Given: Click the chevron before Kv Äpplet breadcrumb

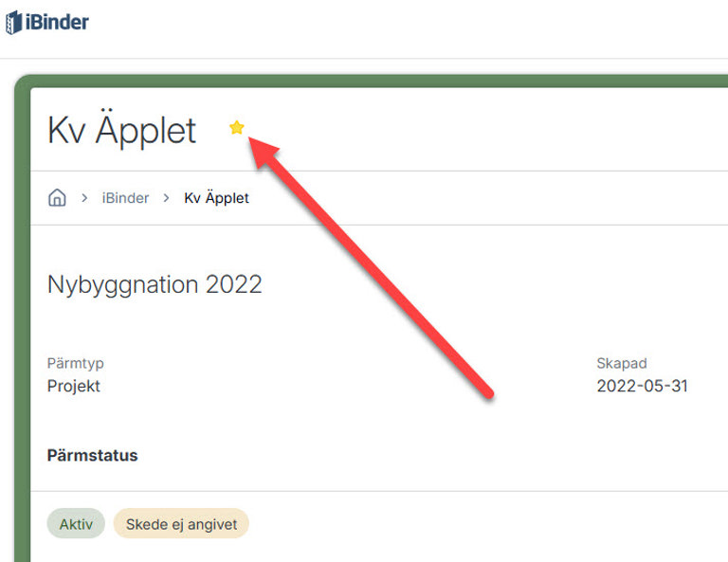Looking at the screenshot, I should (x=166, y=198).
